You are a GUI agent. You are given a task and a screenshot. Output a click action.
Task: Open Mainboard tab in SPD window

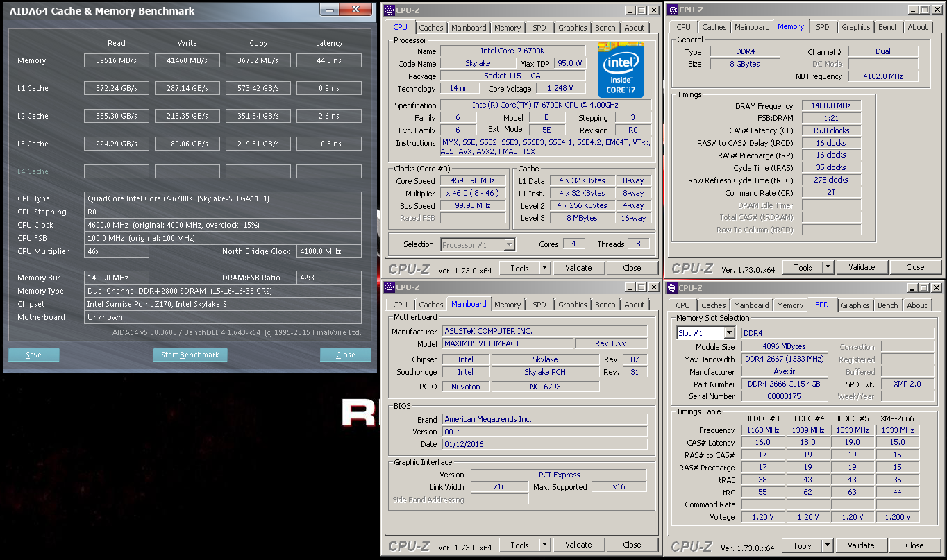pos(751,305)
